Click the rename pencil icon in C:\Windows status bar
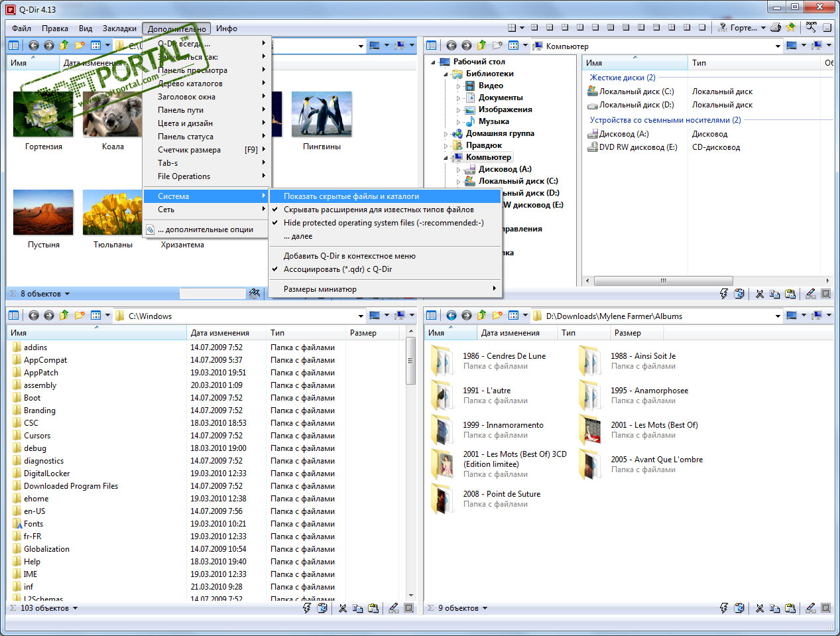 394,608
